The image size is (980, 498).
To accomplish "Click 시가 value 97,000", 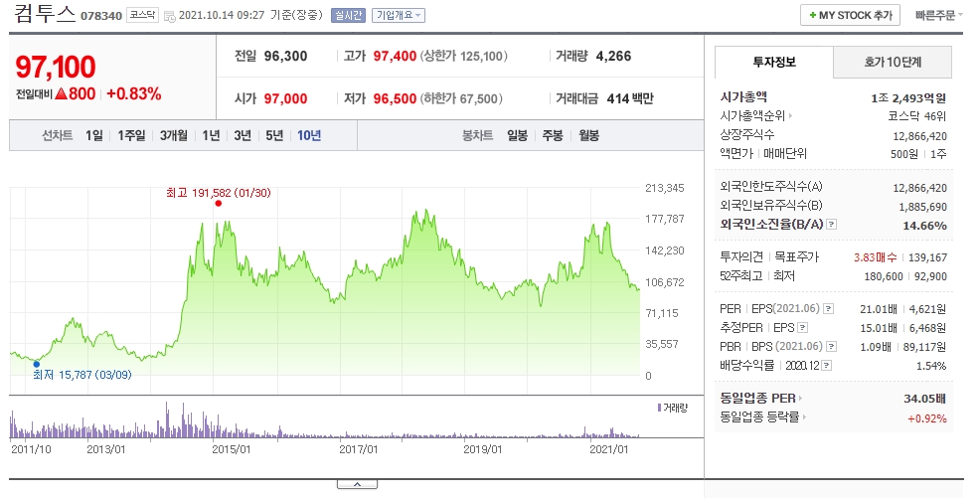I will point(285,98).
